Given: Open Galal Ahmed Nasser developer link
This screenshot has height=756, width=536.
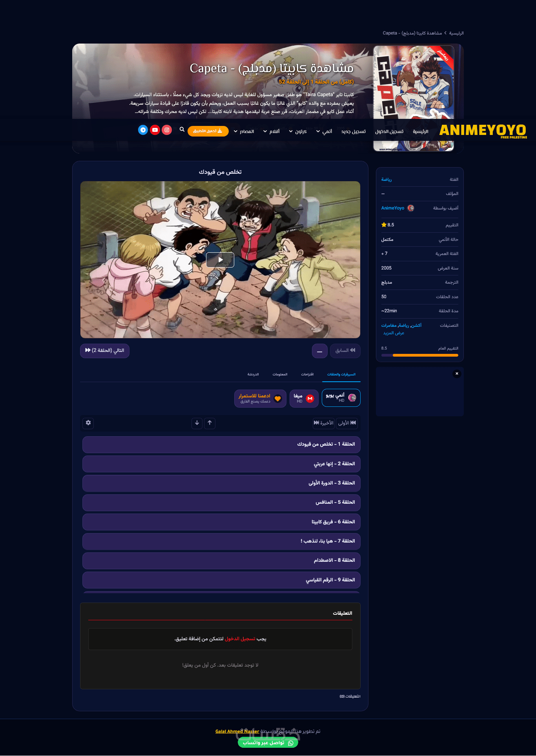Looking at the screenshot, I should click(x=237, y=732).
